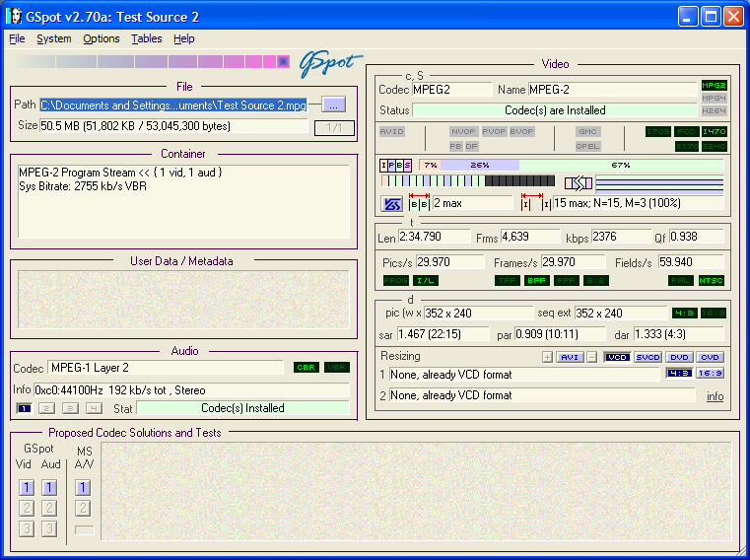Click the BVOP indicator icon
The height and width of the screenshot is (560, 750).
pyautogui.click(x=521, y=132)
